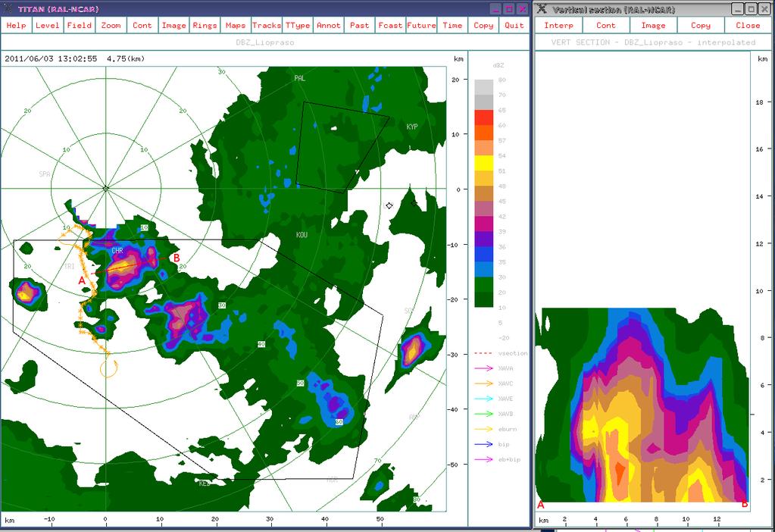This screenshot has height=532, width=775.
Task: Click the eb+bip arrow in legend
Action: [x=484, y=459]
